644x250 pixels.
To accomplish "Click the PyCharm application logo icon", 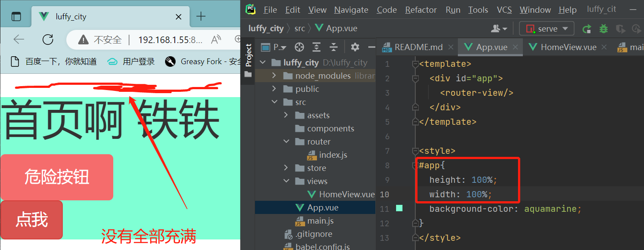I will coord(251,9).
